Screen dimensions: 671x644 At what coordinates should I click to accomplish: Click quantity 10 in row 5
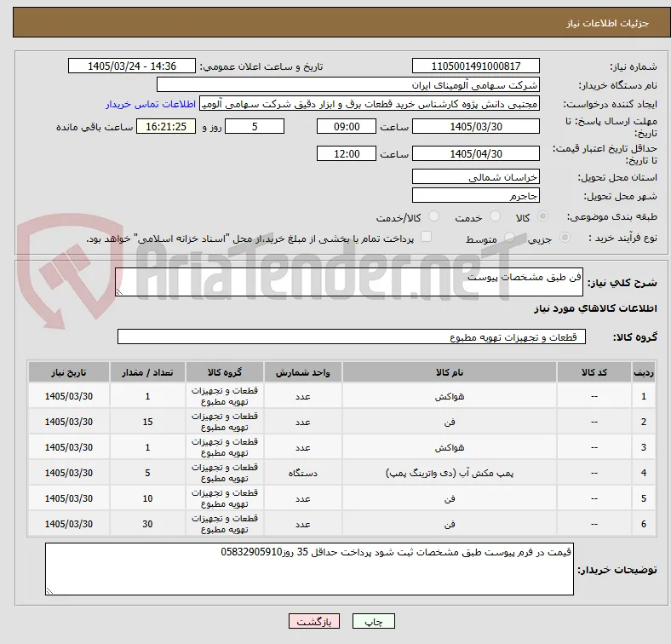pyautogui.click(x=147, y=498)
